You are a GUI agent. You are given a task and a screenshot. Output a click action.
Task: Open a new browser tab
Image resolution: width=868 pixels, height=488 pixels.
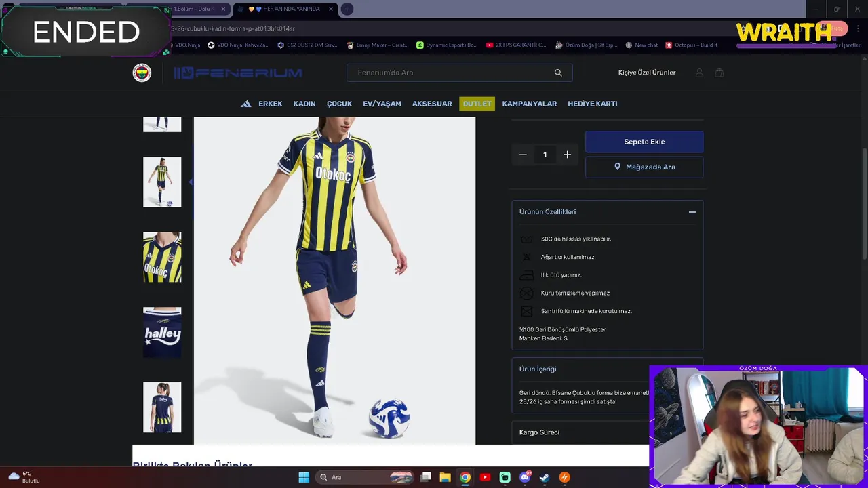pos(347,9)
